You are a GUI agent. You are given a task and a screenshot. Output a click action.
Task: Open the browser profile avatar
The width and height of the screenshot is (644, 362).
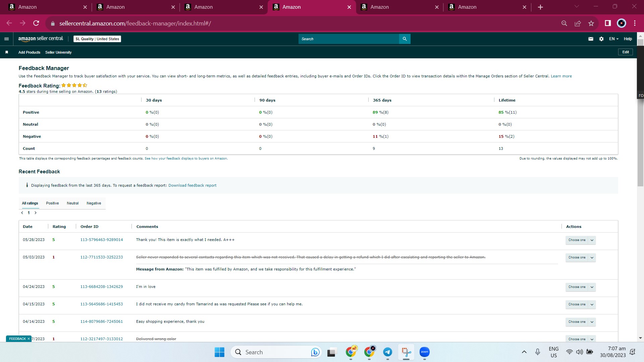[x=622, y=23]
